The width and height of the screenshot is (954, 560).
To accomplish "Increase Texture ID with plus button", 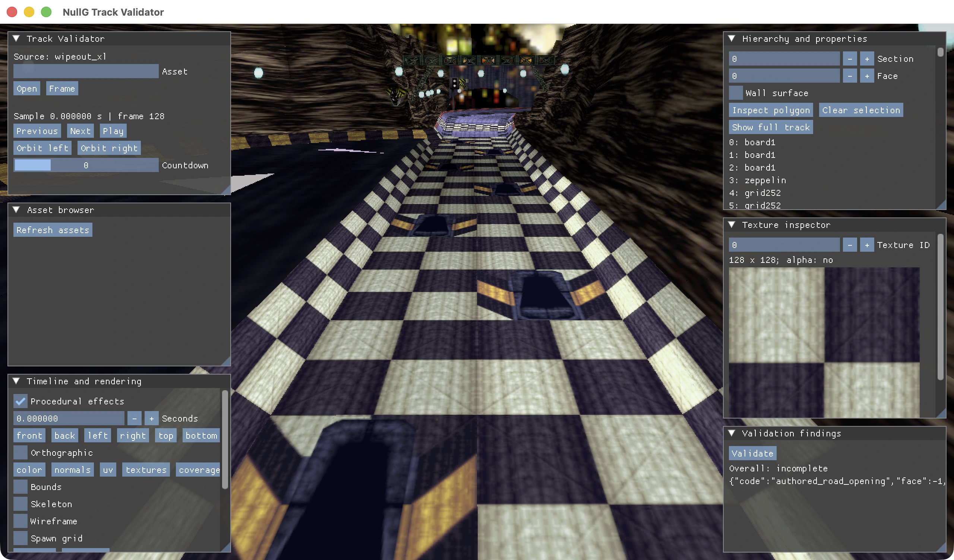I will click(x=866, y=245).
